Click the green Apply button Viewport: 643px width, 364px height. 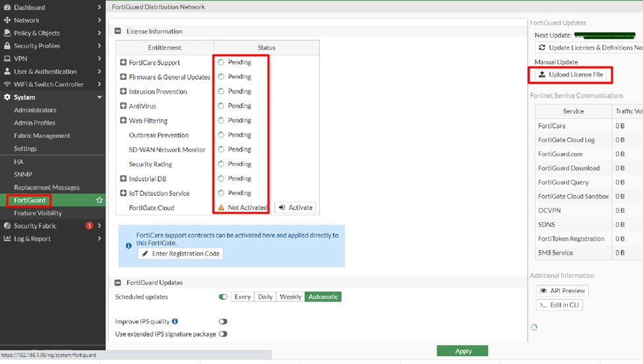pos(462,351)
